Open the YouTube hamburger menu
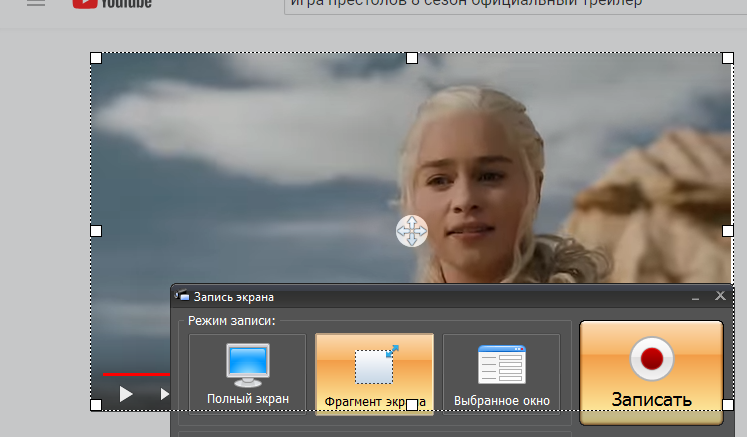Viewport: 747px width, 437px height. [x=36, y=3]
